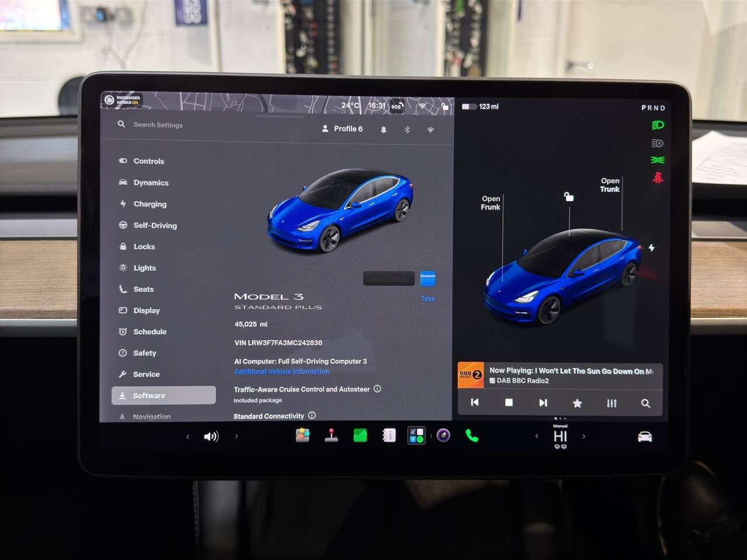Open audio equalizer settings icon
This screenshot has width=747, height=560.
tap(612, 403)
